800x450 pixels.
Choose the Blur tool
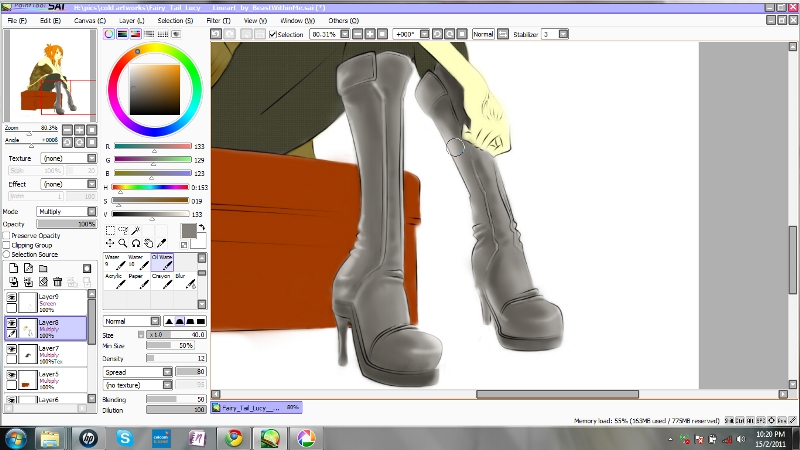pos(185,281)
